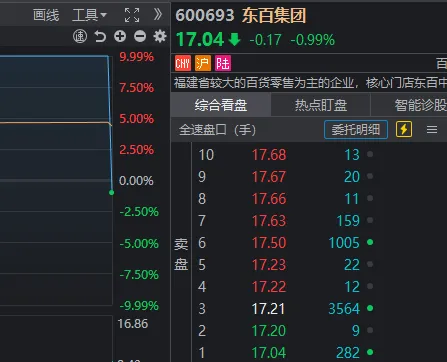The image size is (447, 362).
Task: Click current price 17.04 in header
Action: (x=200, y=39)
